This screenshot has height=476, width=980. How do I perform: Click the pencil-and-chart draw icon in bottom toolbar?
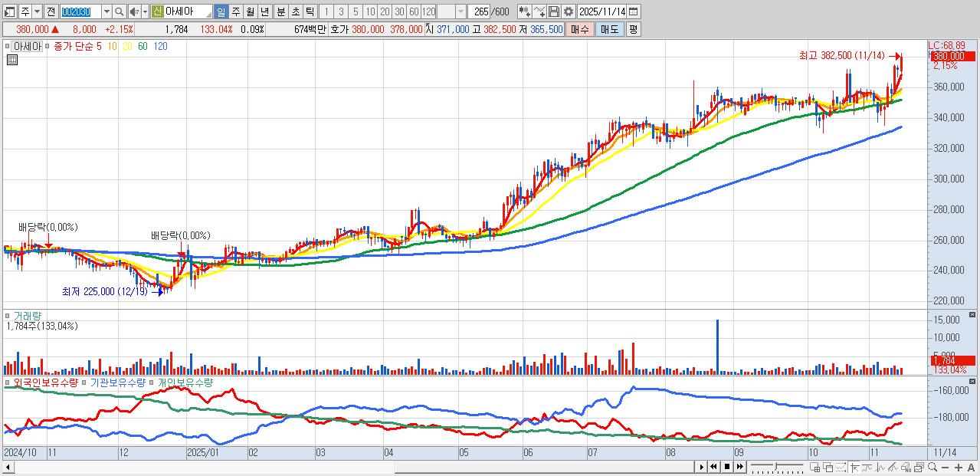(x=893, y=467)
